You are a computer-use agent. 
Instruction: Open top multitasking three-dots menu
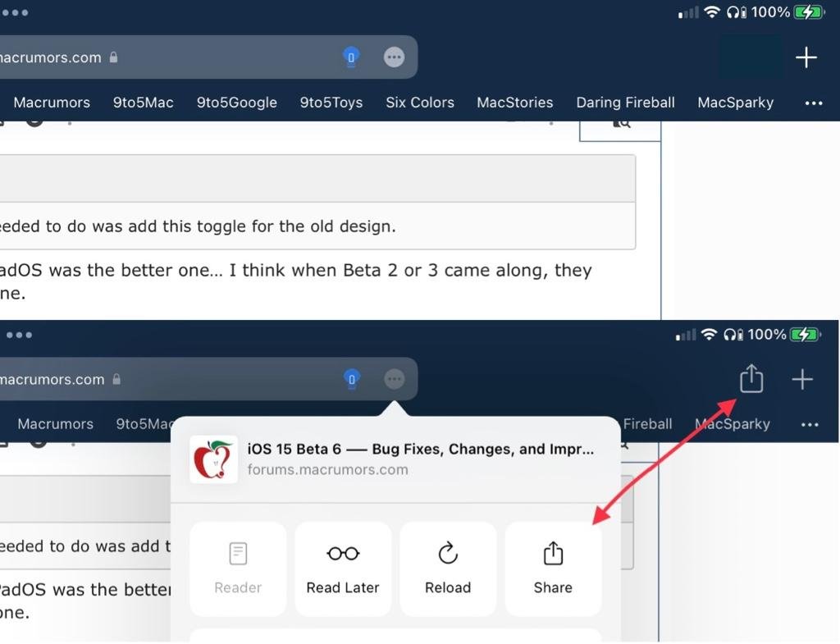[15, 12]
